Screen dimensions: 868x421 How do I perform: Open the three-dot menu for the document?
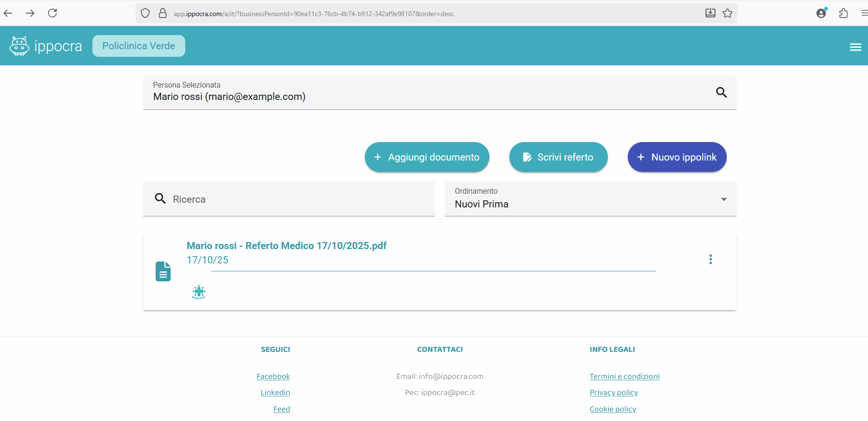tap(710, 260)
